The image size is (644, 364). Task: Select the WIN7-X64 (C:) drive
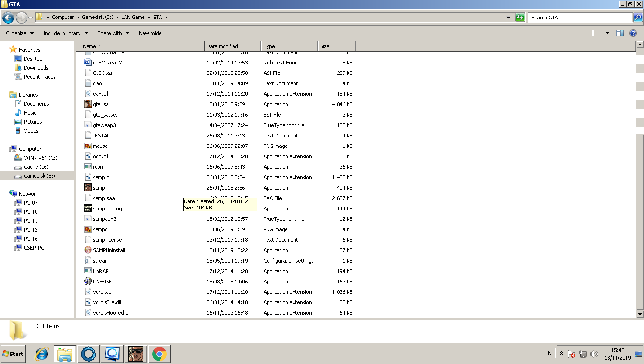point(40,158)
